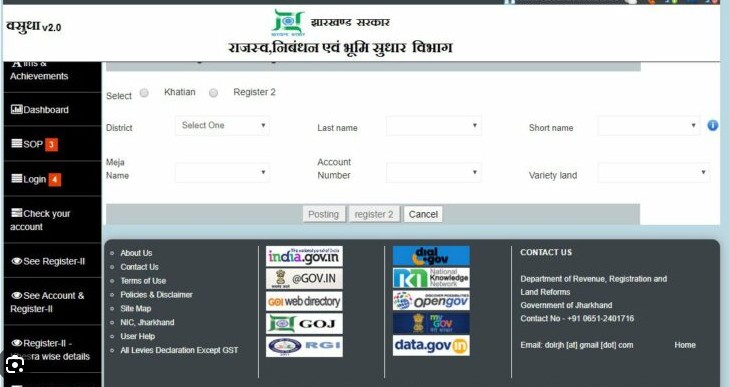Click the Home link in footer
Viewport: 729px width, 387px height.
[x=685, y=345]
